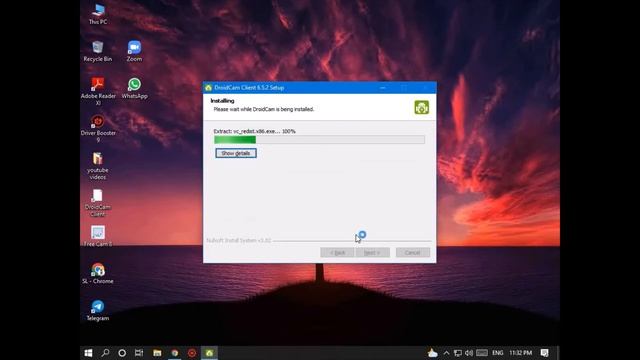Click the 'Installing' heading text
The width and height of the screenshot is (640, 360).
pyautogui.click(x=222, y=101)
